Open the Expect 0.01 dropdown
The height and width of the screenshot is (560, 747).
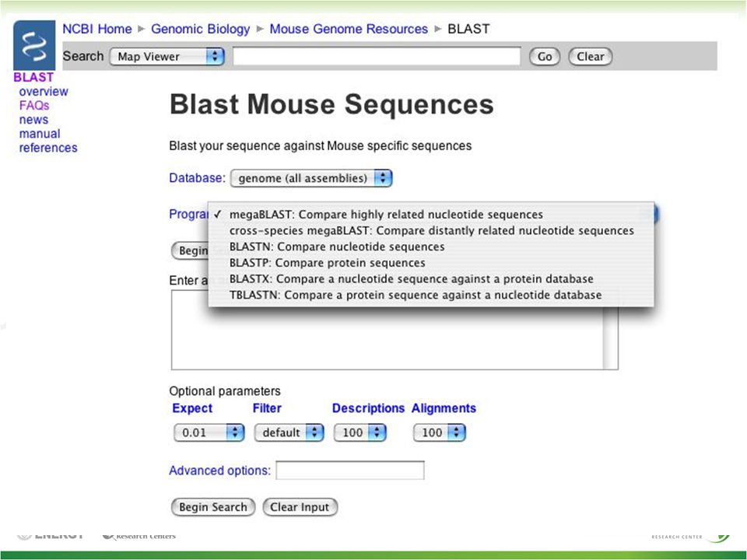click(x=209, y=432)
